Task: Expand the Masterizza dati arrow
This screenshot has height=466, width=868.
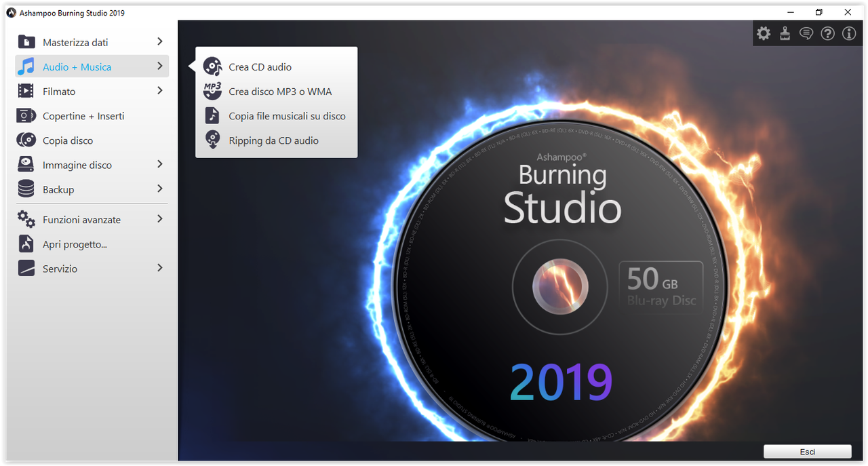Action: click(160, 41)
